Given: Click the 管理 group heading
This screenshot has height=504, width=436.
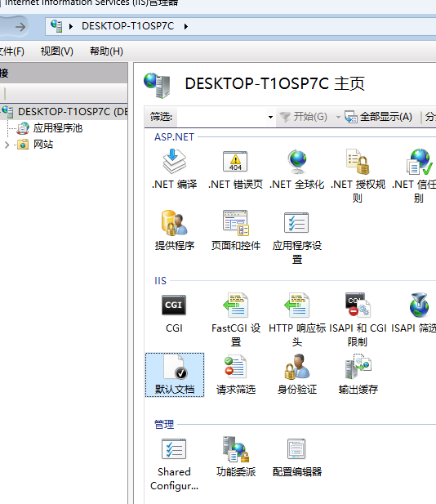Looking at the screenshot, I should (164, 424).
